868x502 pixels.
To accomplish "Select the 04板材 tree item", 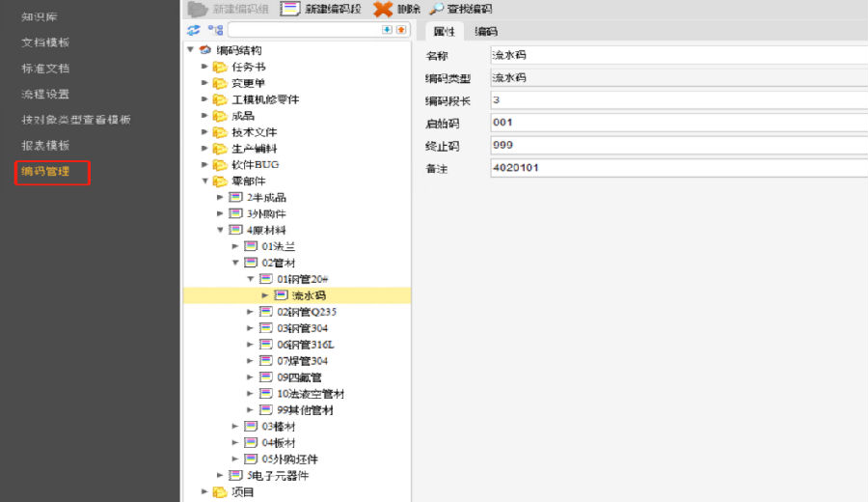I will tap(279, 443).
